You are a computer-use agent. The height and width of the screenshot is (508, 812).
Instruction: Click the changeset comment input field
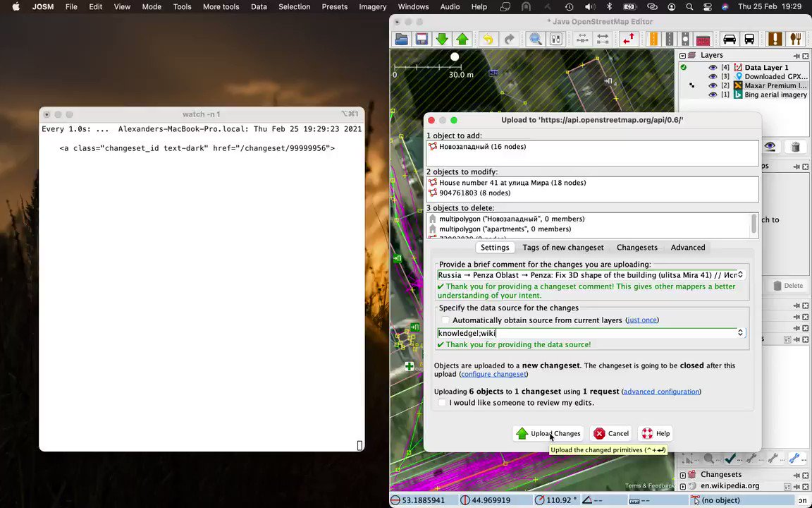pyautogui.click(x=586, y=274)
